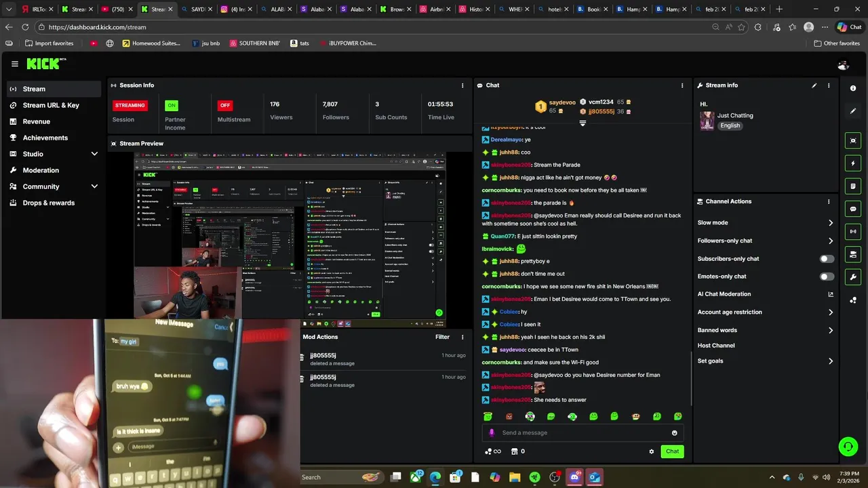
Task: Open Session Info three-dot options
Action: pos(462,85)
